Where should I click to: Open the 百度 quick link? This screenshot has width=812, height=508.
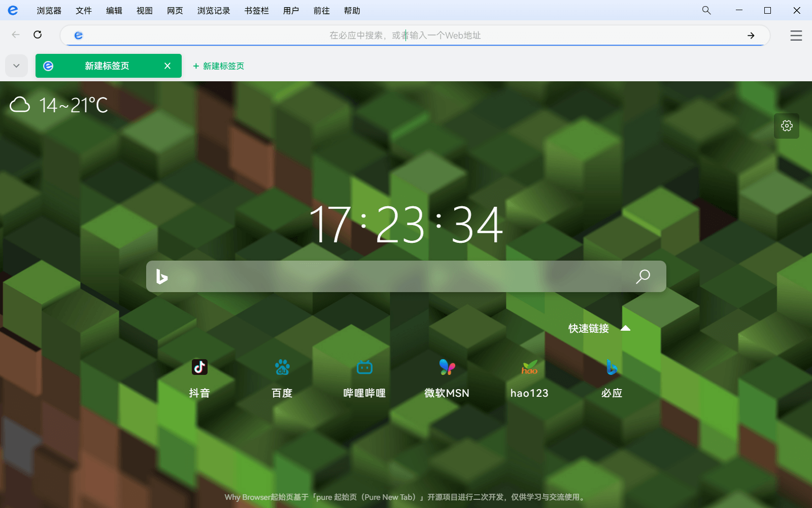(282, 377)
